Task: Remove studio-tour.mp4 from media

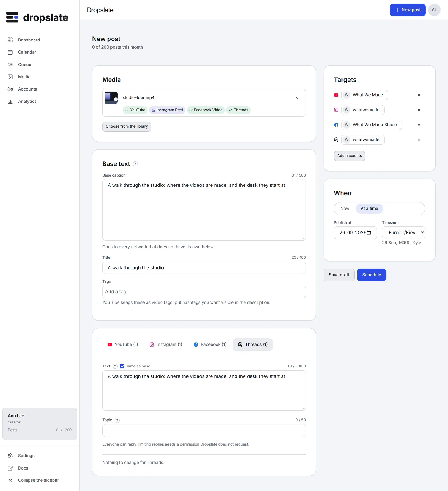Action: (x=297, y=98)
